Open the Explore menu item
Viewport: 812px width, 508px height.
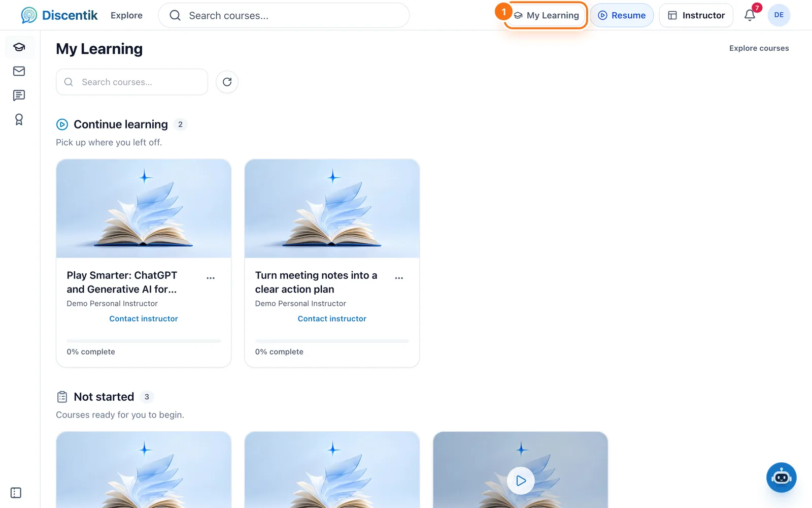pyautogui.click(x=126, y=15)
